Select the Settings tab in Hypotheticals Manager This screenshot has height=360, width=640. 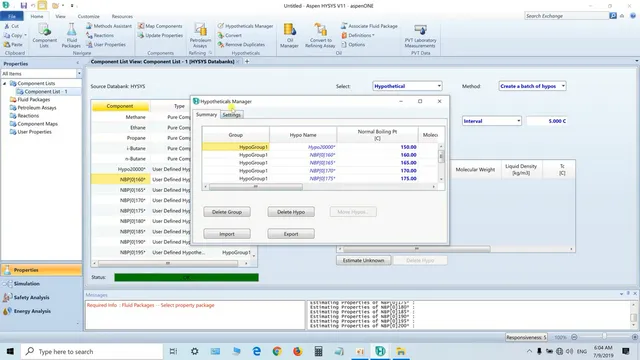pos(231,115)
